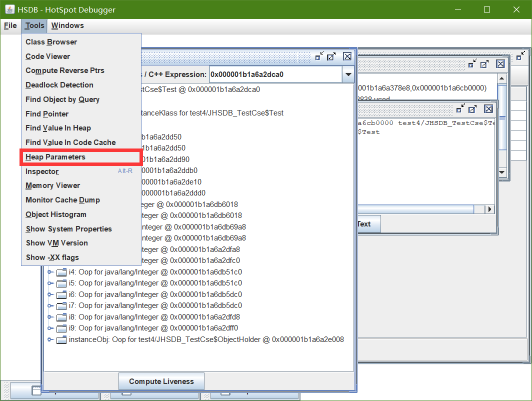
Task: Open the address expression dropdown arrow
Action: coord(348,74)
